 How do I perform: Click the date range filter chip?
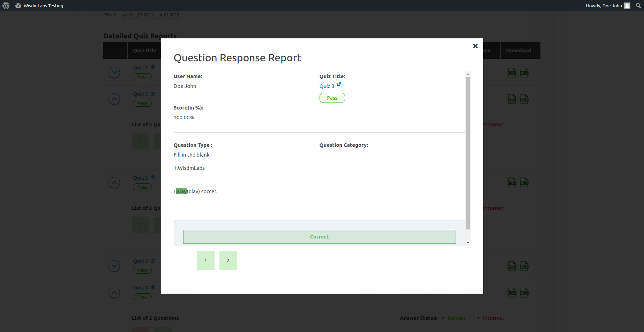[x=150, y=15]
